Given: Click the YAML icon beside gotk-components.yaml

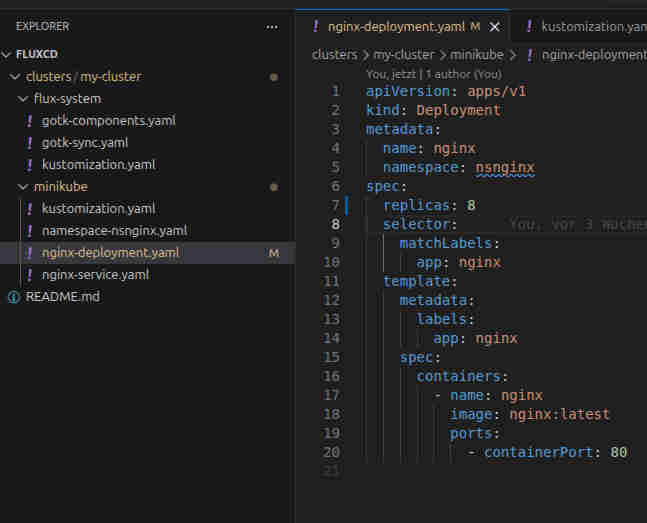Looking at the screenshot, I should click(x=30, y=121).
